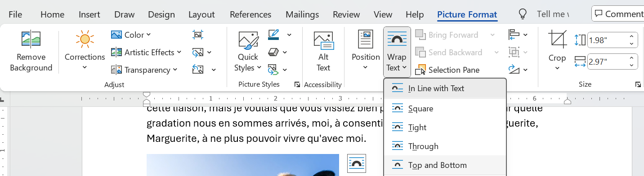Choose Tight text wrapping
The width and height of the screenshot is (644, 176).
pos(445,127)
